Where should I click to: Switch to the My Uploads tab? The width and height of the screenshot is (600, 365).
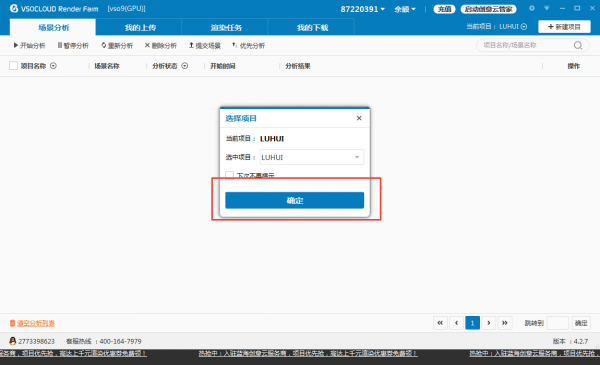tap(140, 28)
